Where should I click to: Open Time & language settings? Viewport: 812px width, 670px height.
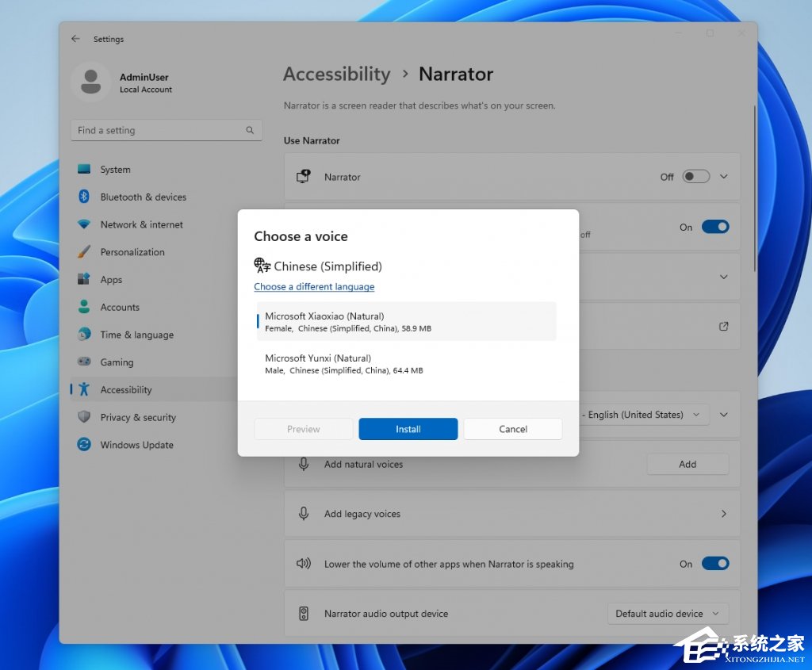point(136,335)
